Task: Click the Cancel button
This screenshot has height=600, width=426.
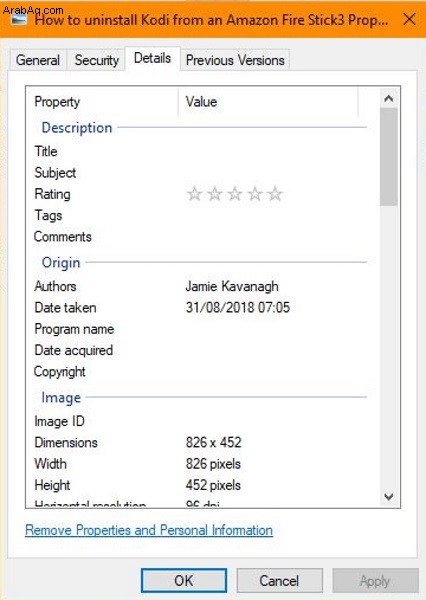Action: (279, 580)
